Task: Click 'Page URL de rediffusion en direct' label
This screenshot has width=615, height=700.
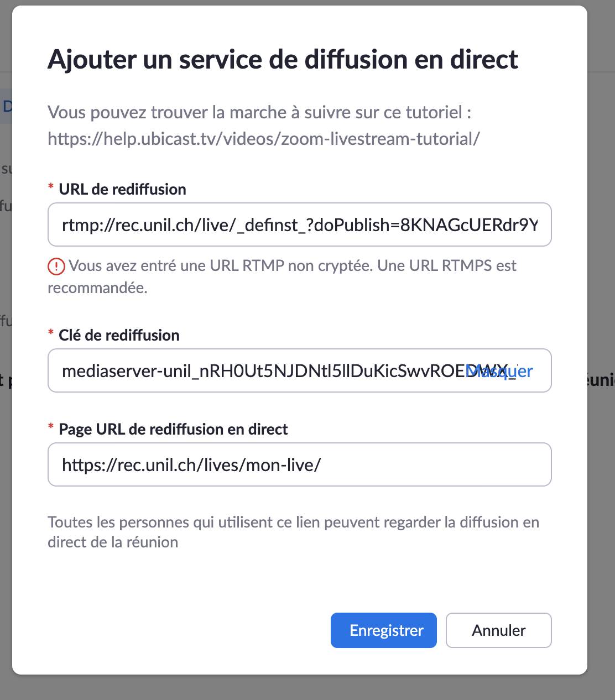Action: coord(173,430)
